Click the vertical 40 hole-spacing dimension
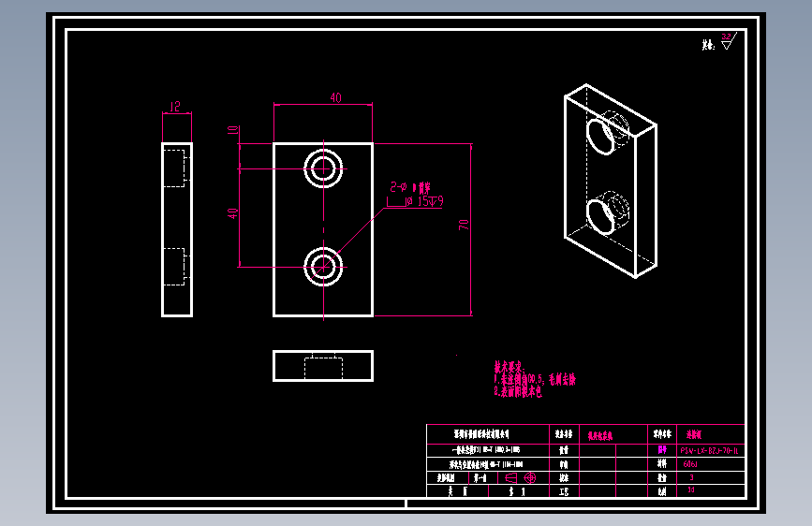Viewport: 812px width, 526px height. 232,213
